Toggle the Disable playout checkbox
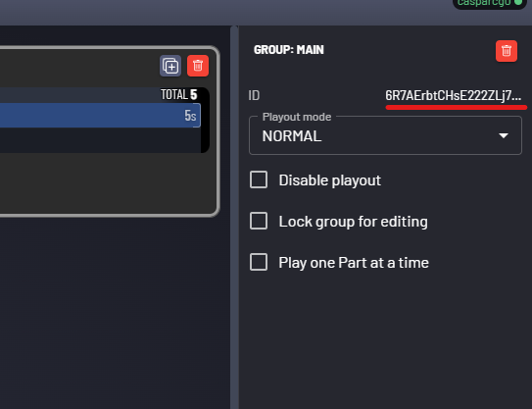Screen dimensions: 532x409 259,179
